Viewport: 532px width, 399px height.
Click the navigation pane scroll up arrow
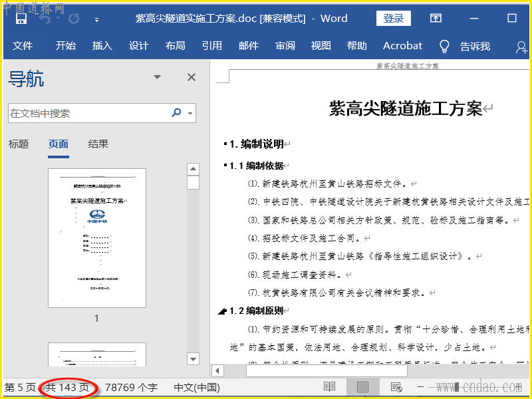pyautogui.click(x=193, y=169)
